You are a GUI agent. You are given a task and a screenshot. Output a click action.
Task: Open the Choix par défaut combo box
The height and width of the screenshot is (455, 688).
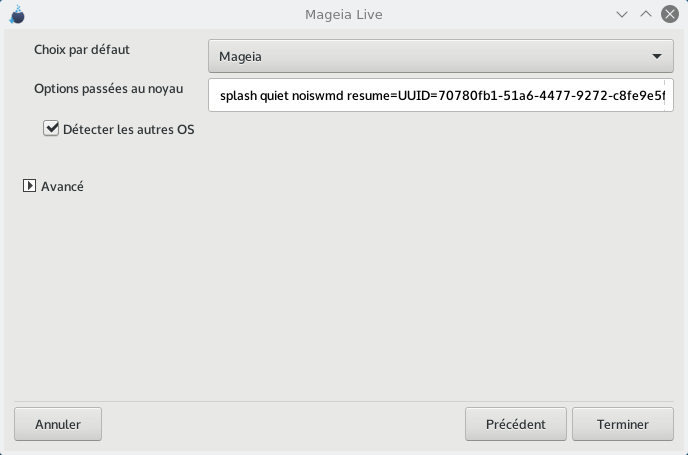[441, 56]
